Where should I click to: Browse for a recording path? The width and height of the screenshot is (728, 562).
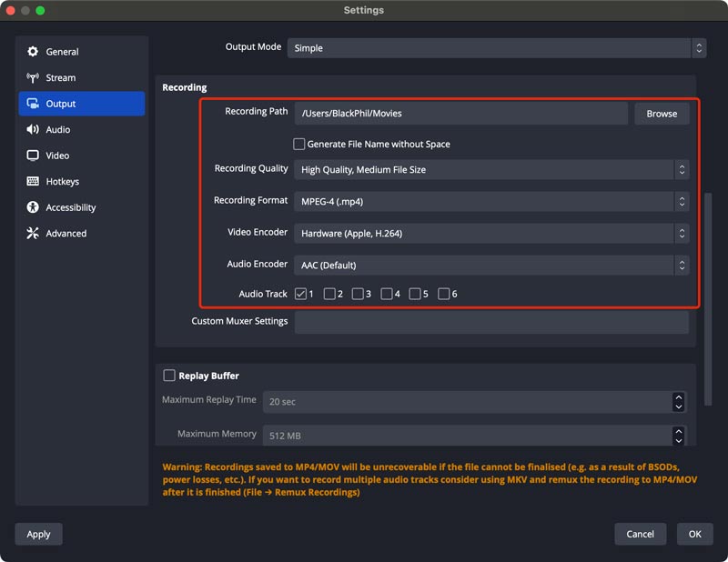[662, 114]
